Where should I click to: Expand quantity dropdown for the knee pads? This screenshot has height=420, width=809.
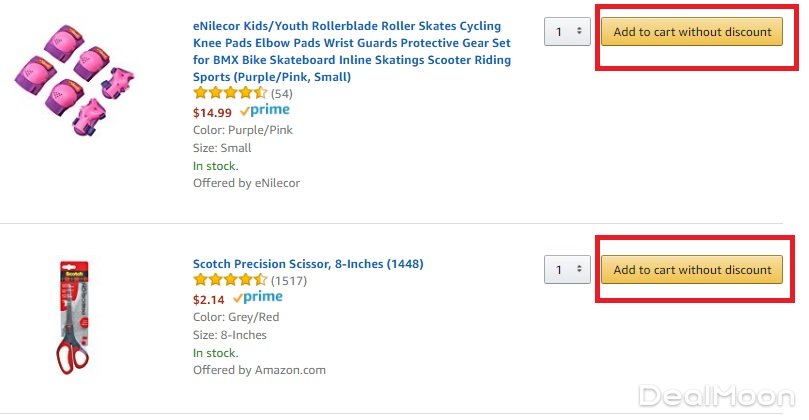567,32
